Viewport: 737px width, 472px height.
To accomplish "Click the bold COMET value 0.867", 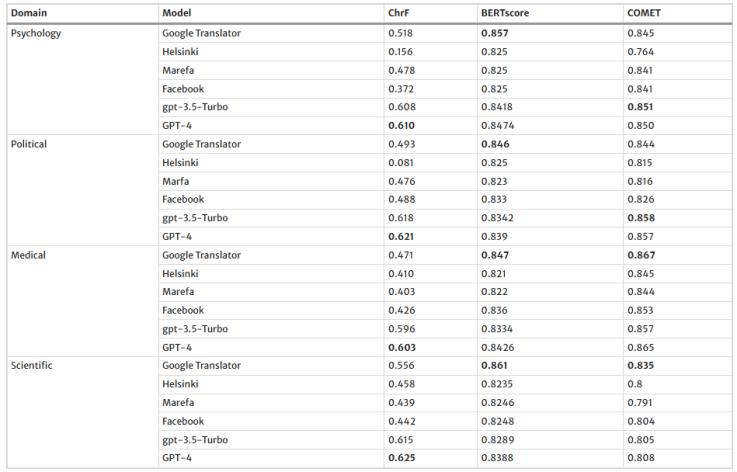I will [x=642, y=255].
